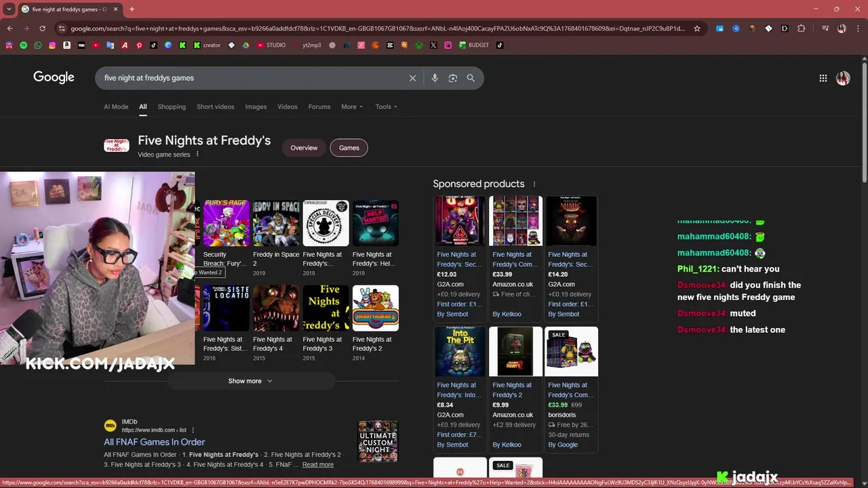Viewport: 868px width, 488px height.
Task: Expand the More search filters dropdown
Action: pos(352,106)
